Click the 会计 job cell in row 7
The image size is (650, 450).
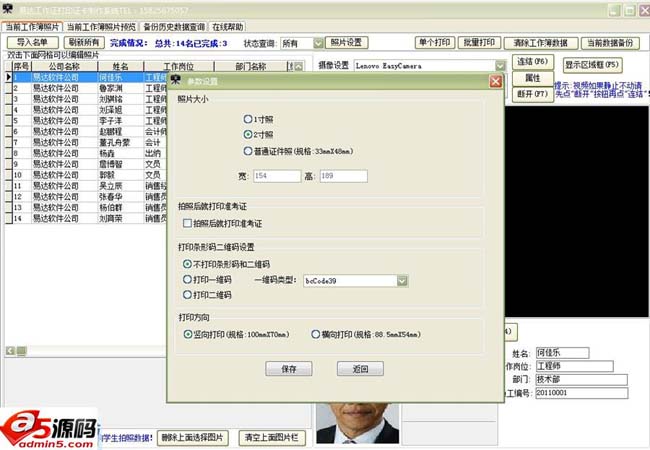pyautogui.click(x=155, y=142)
